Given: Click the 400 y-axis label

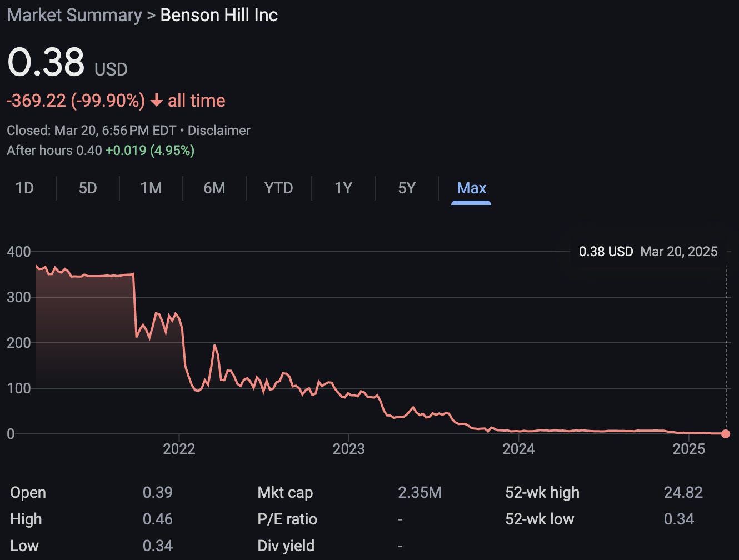Looking at the screenshot, I should pyautogui.click(x=19, y=252).
